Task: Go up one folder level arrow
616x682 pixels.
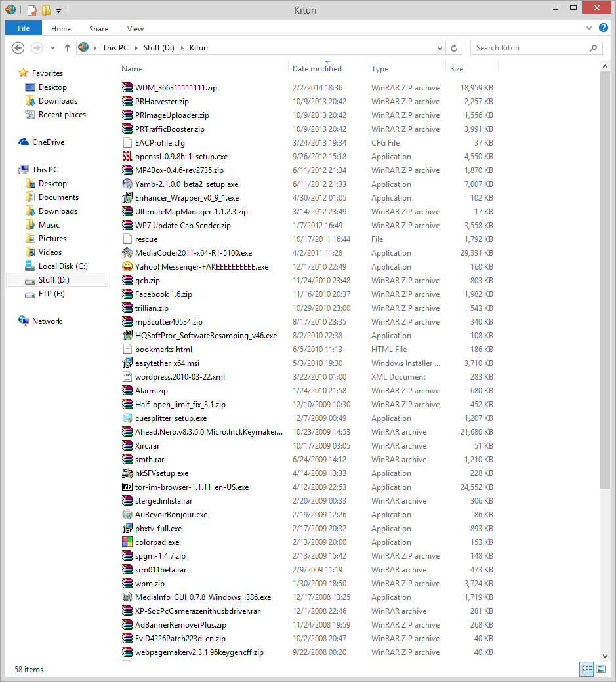Action: pyautogui.click(x=68, y=48)
